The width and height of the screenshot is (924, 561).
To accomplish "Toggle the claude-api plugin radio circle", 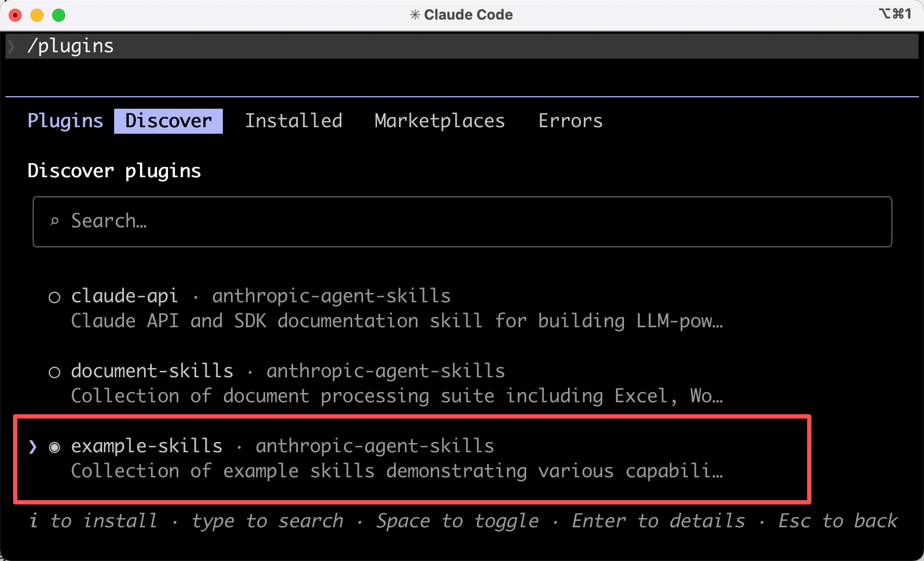I will (54, 297).
